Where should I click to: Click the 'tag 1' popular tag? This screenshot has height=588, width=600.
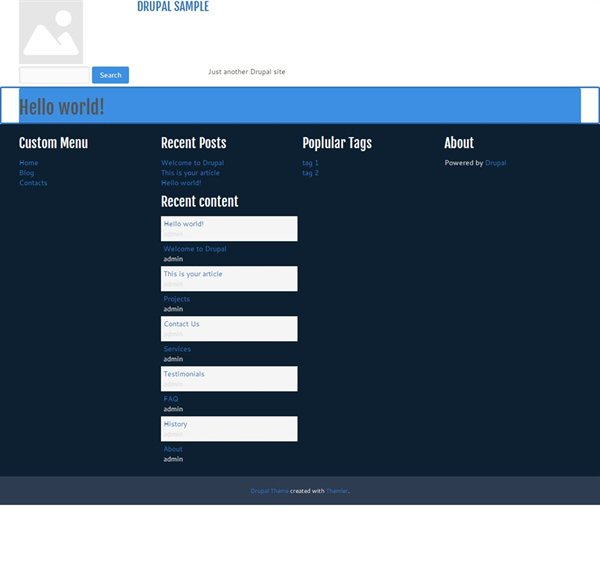310,163
